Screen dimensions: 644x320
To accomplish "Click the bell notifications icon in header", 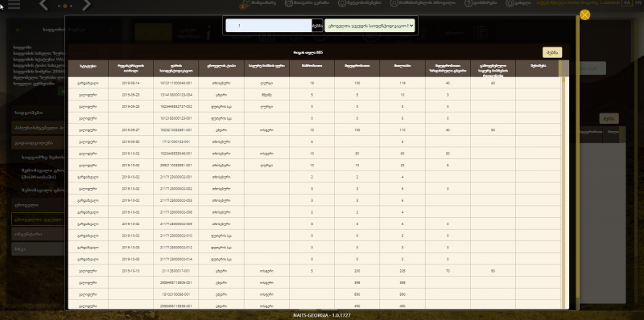I will pos(342,3).
